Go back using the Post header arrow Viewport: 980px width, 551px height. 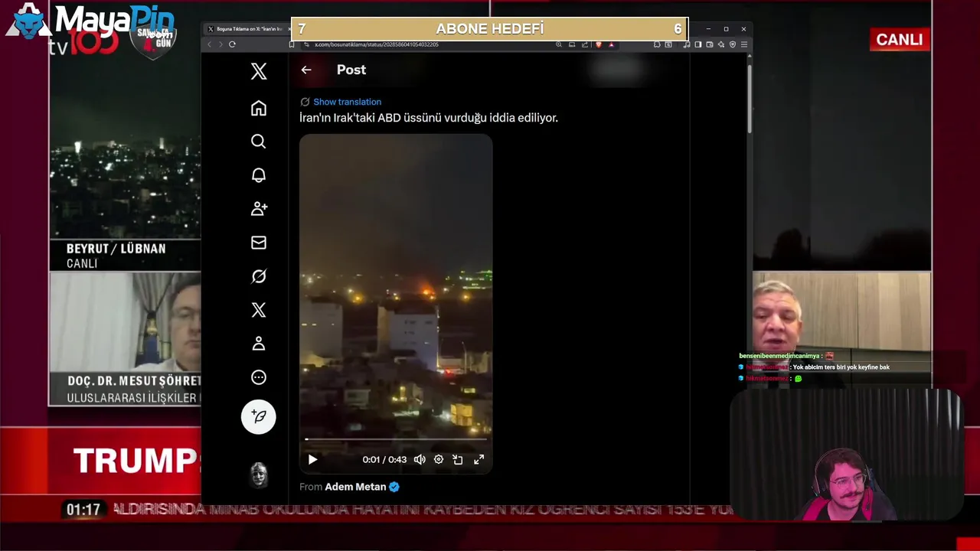coord(306,70)
